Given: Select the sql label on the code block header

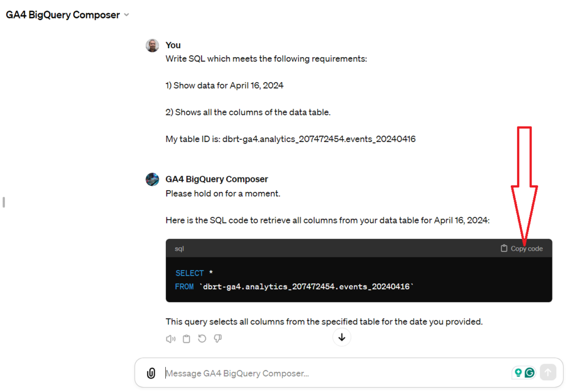Looking at the screenshot, I should [x=179, y=248].
